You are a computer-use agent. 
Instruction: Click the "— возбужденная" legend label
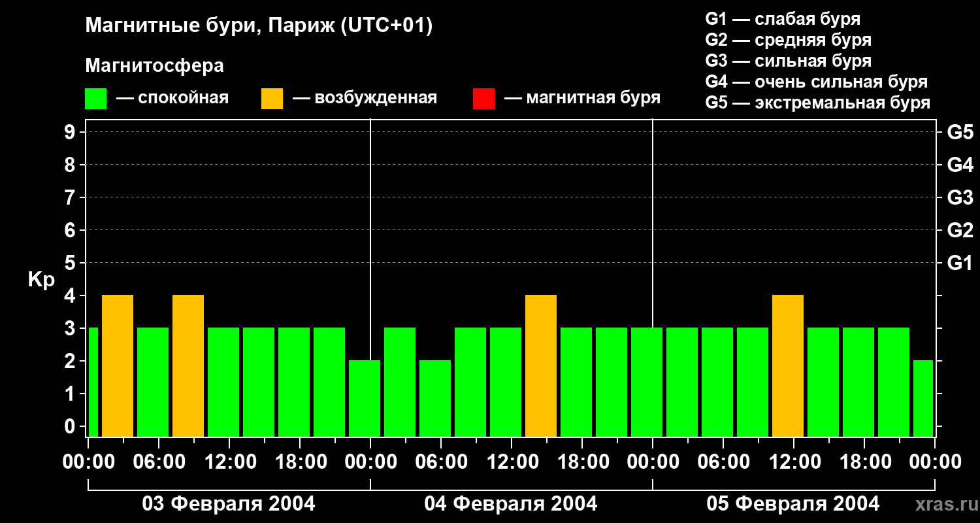pos(365,99)
